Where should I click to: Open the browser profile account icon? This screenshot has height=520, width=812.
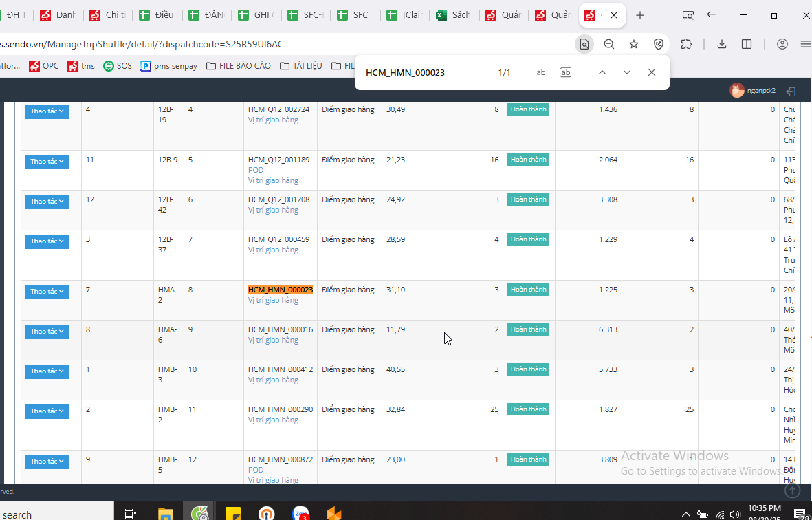click(x=782, y=44)
